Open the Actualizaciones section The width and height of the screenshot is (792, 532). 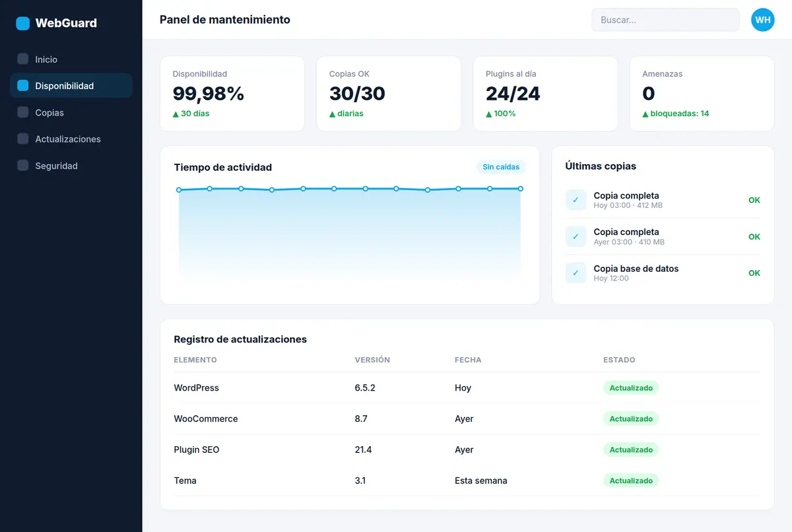(71, 139)
